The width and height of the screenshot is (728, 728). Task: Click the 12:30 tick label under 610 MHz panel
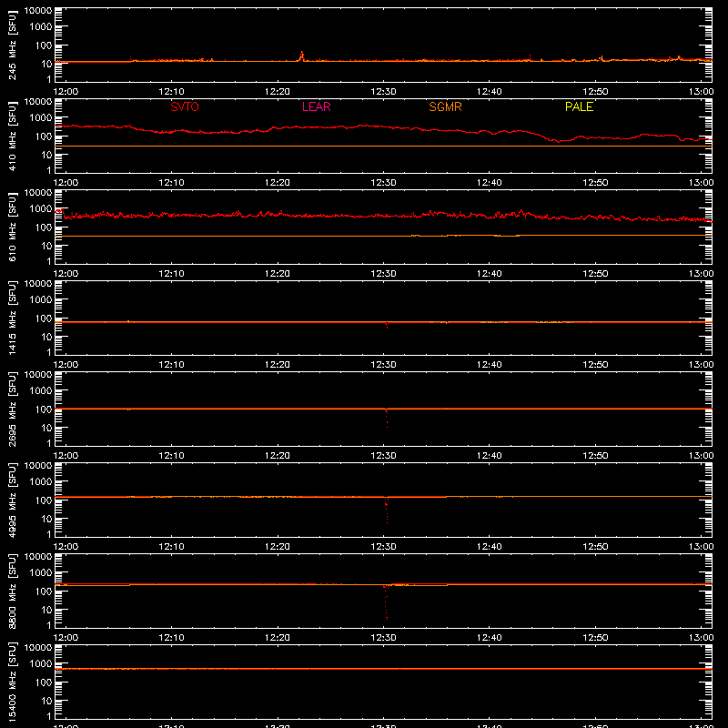point(383,274)
